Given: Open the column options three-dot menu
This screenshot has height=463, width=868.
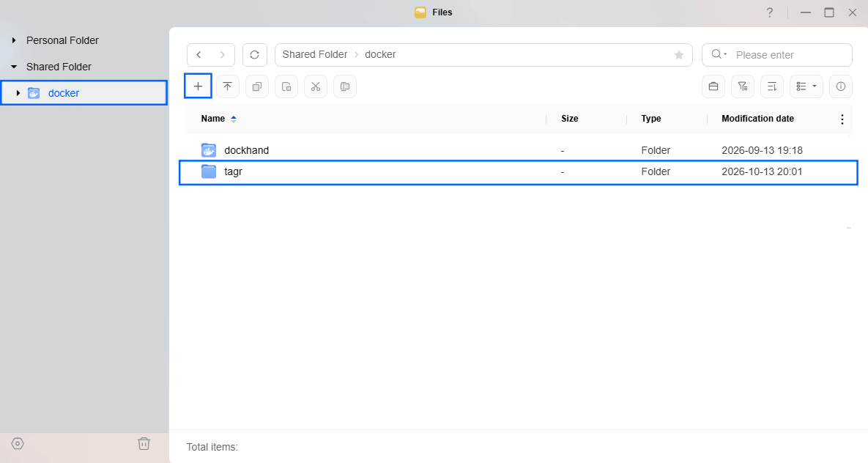Looking at the screenshot, I should 842,119.
